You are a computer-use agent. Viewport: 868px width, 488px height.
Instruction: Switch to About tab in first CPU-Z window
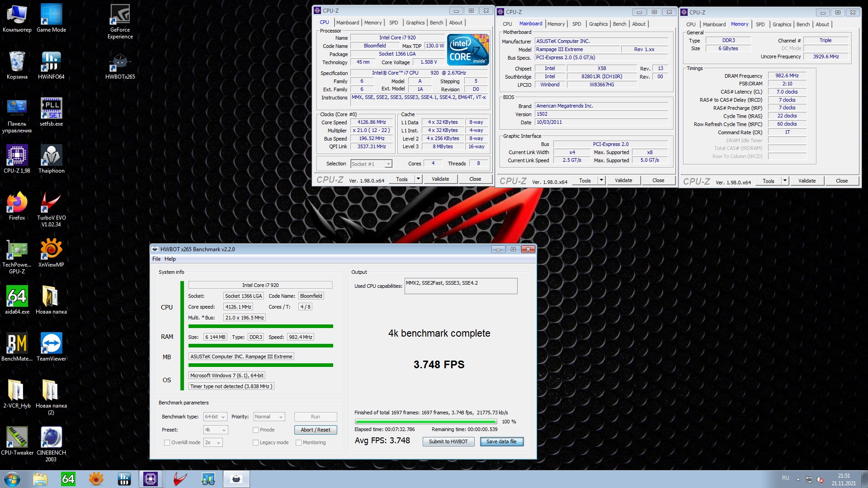[456, 23]
